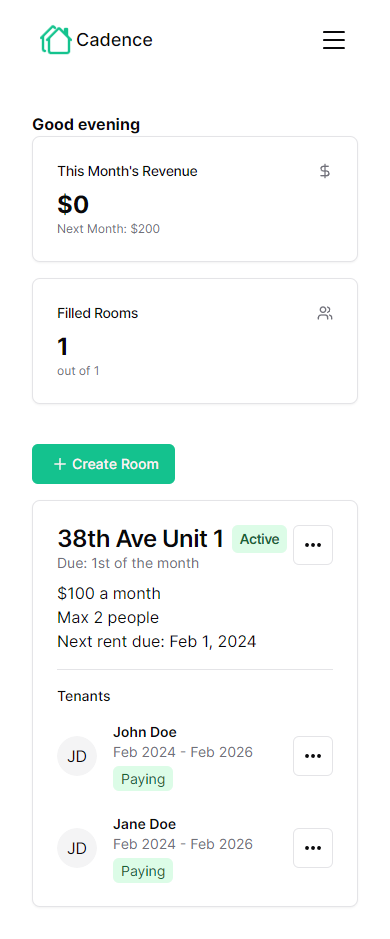
Task: Click John Doe's Paying status badge
Action: [x=143, y=779]
